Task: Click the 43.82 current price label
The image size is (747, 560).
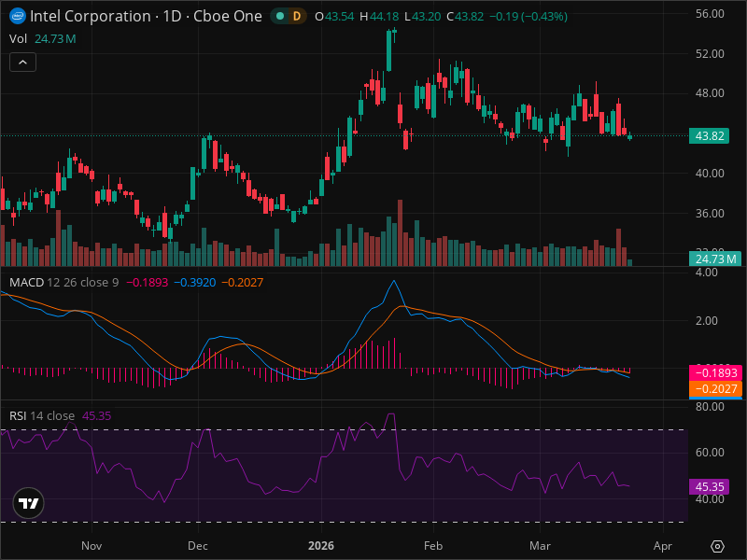Action: tap(710, 135)
